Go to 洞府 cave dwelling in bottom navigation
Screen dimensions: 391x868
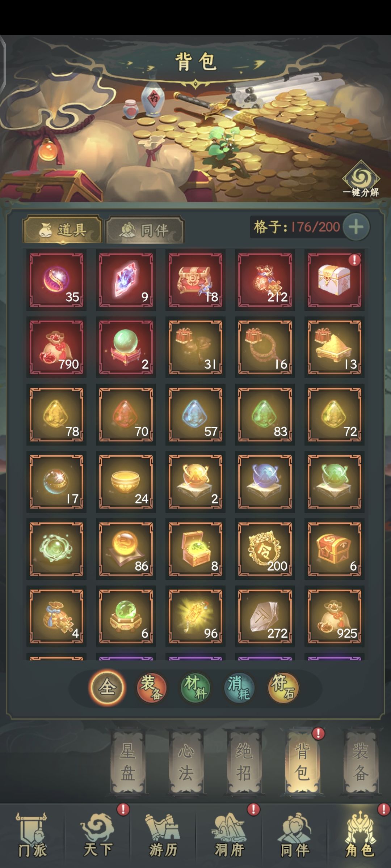(229, 837)
